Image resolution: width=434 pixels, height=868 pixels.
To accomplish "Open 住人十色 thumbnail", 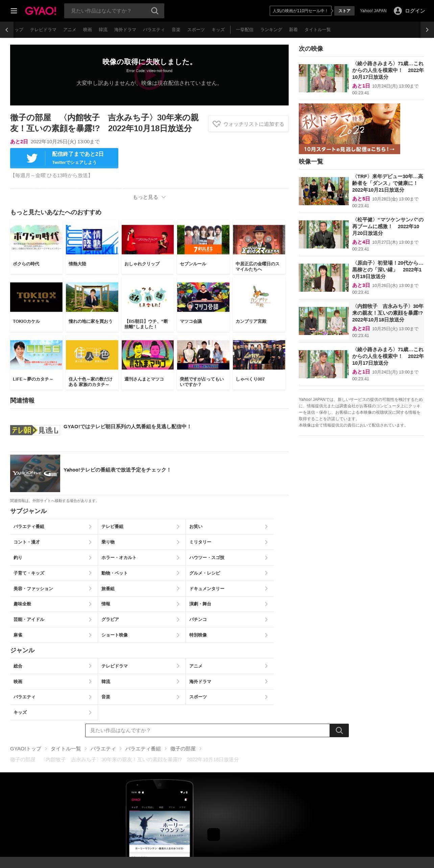I will click(x=92, y=355).
